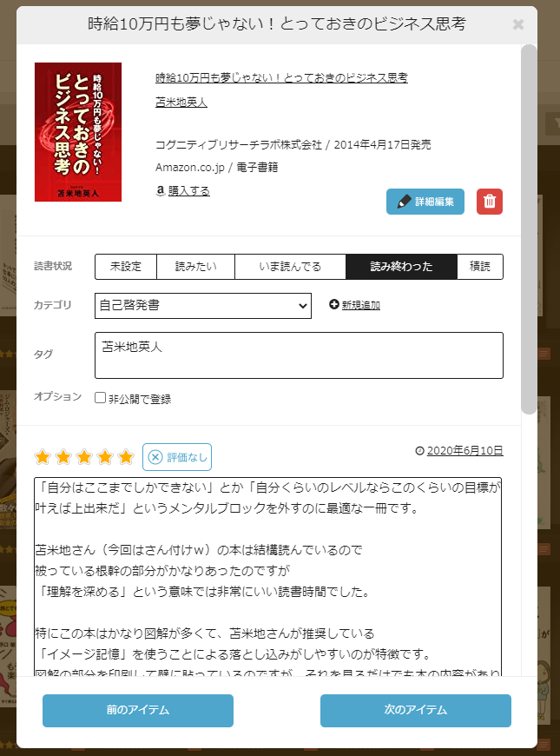Delete this book with the red trash icon
This screenshot has width=560, height=756.
click(489, 202)
